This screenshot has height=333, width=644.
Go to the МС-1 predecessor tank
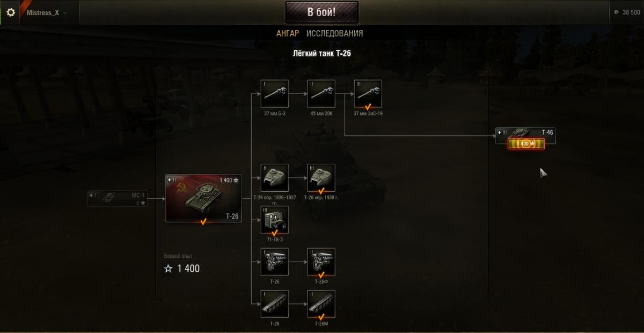(117, 198)
